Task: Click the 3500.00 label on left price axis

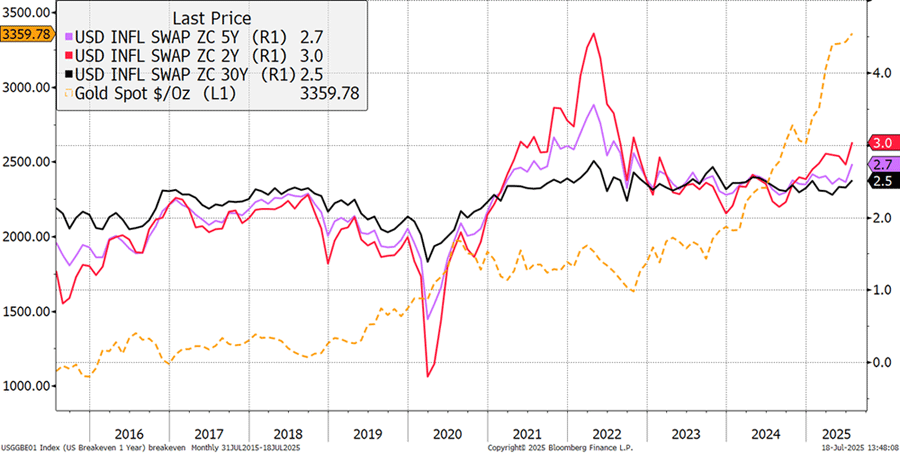Action: (x=26, y=12)
